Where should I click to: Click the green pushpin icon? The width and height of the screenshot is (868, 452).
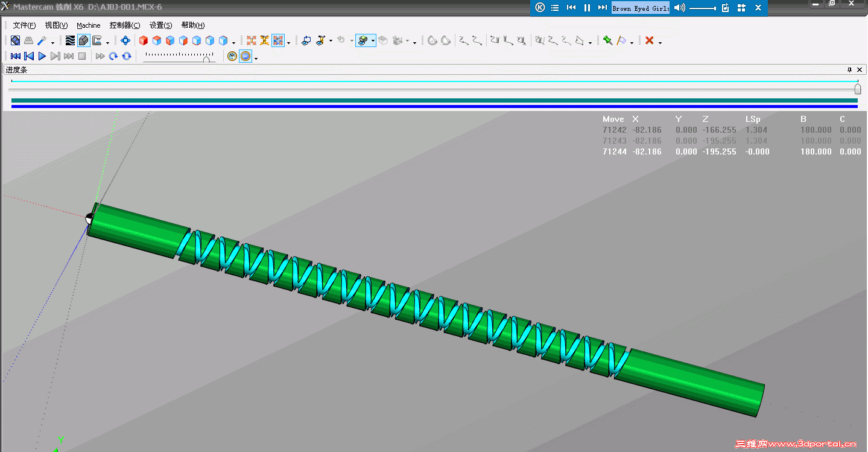pyautogui.click(x=607, y=40)
